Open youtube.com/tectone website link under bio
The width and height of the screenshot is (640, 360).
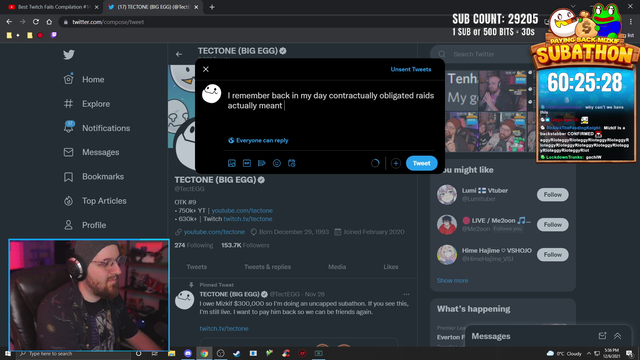pos(214,232)
